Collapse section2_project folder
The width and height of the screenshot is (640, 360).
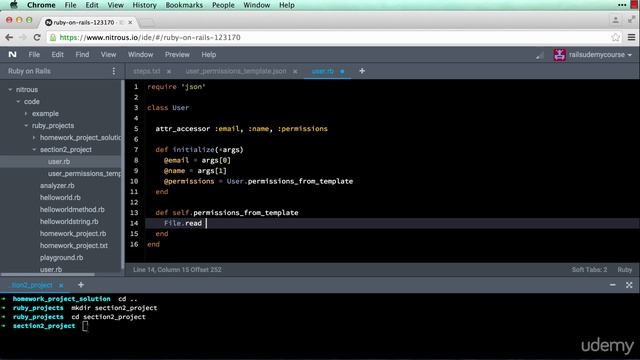(x=34, y=150)
